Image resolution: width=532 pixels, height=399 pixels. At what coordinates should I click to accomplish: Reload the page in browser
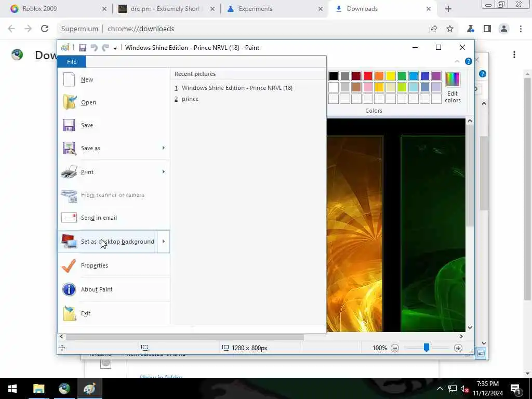45,29
